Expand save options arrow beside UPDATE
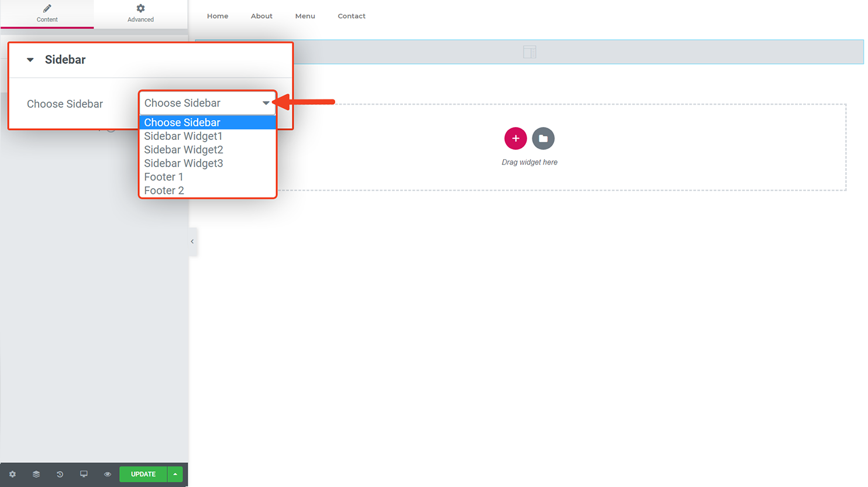 coord(175,474)
